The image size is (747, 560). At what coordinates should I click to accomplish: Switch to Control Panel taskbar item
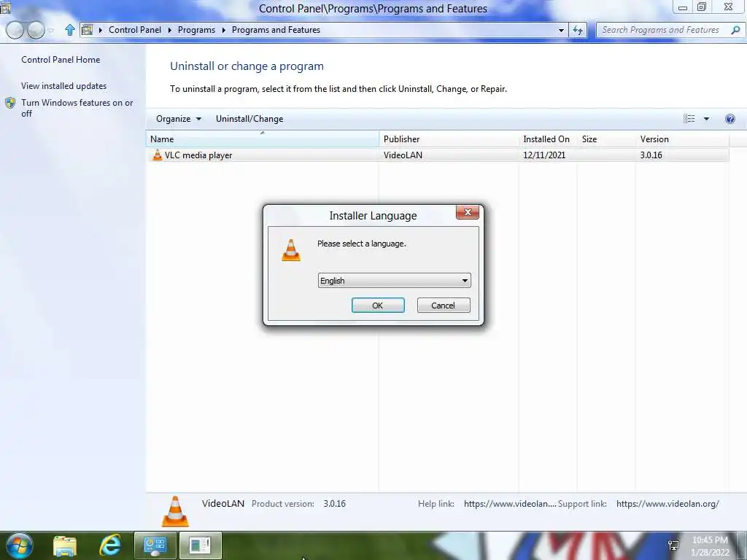[155, 545]
